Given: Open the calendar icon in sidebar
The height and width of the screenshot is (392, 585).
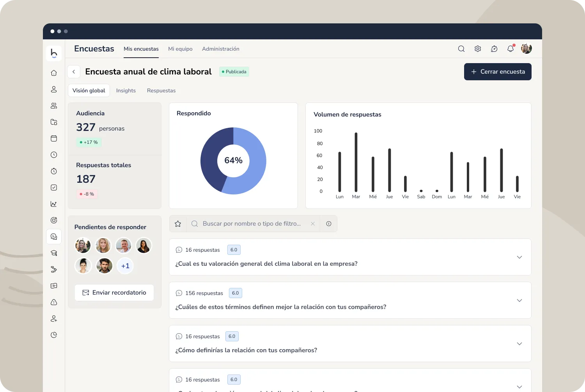Looking at the screenshot, I should 54,138.
